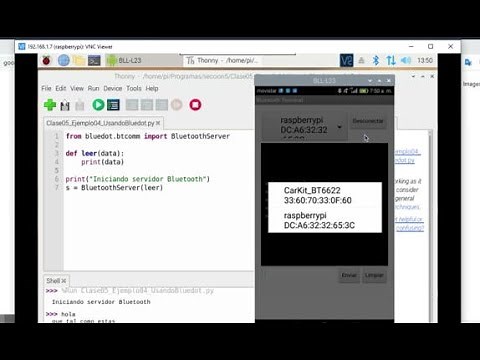Open the Device menu in Thonny
The image size is (480, 360).
113,88
